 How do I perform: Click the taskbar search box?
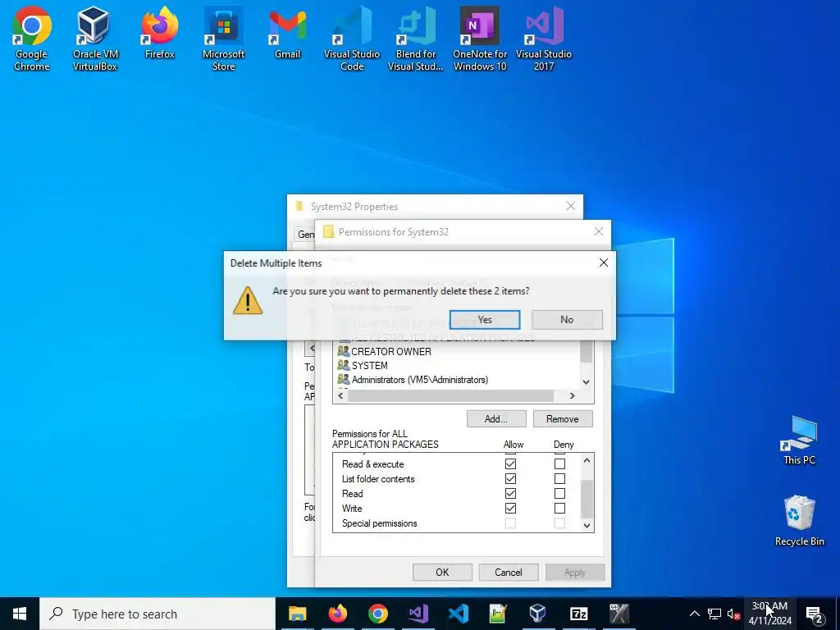(x=157, y=614)
